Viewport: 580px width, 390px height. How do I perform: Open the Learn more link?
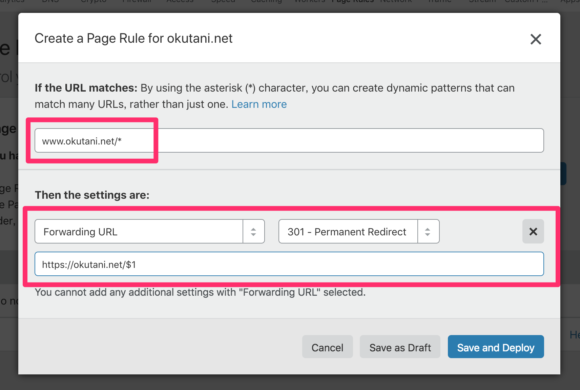pyautogui.click(x=259, y=104)
